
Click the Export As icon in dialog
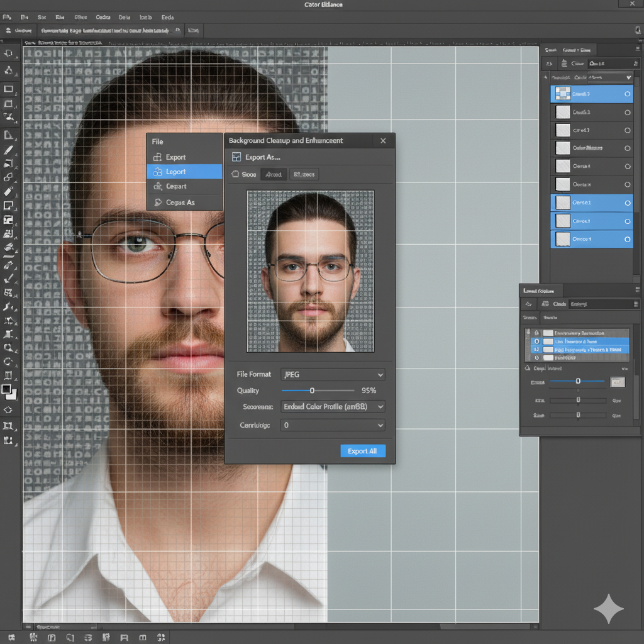(236, 157)
